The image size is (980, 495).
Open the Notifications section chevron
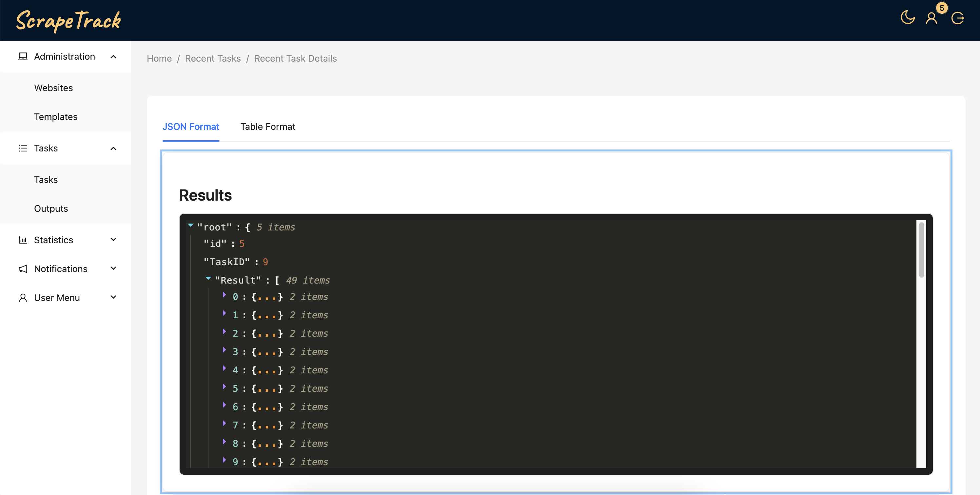pos(113,268)
